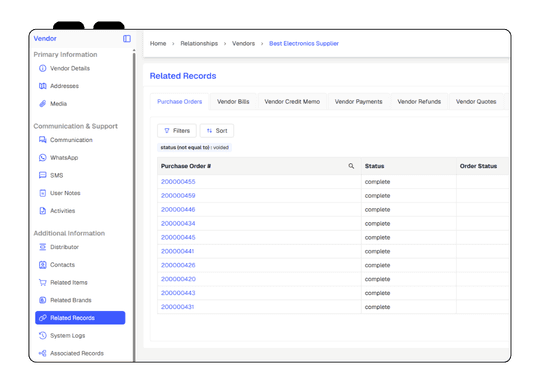Select the Related Records link icon
The height and width of the screenshot is (384, 540).
coord(42,318)
